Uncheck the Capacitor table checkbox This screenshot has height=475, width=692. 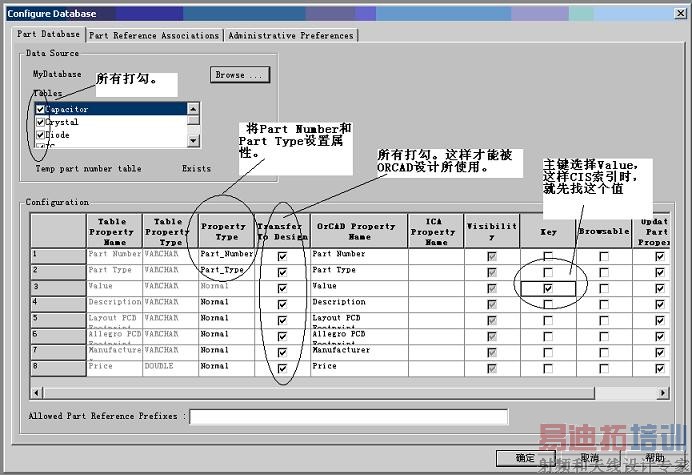pyautogui.click(x=40, y=109)
